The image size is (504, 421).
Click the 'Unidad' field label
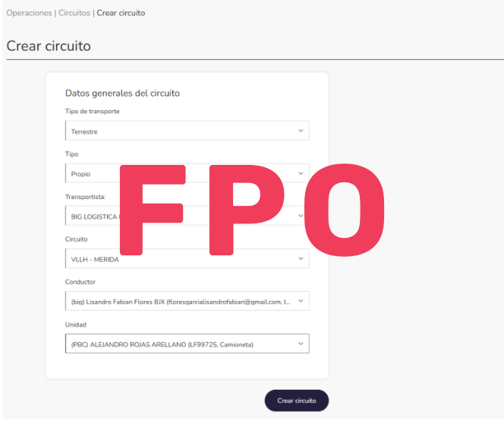pyautogui.click(x=76, y=324)
